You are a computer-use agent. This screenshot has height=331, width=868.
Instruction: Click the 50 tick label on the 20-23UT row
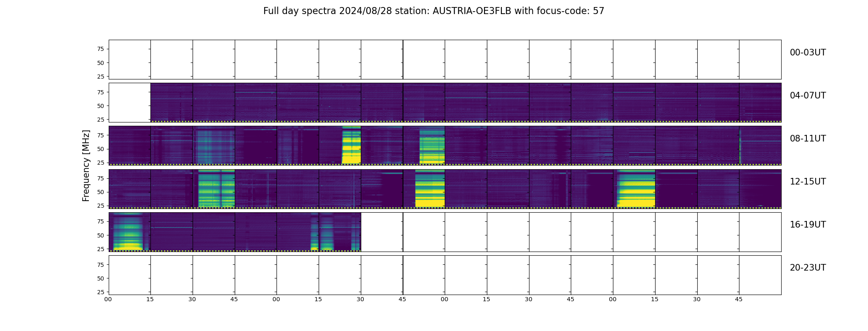click(x=100, y=278)
